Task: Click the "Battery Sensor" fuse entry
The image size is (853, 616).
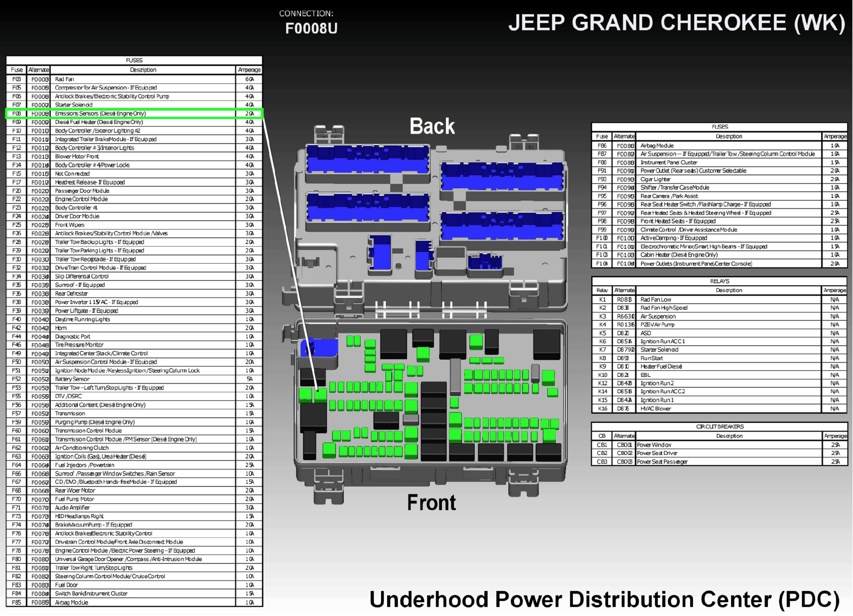Action: (x=72, y=379)
